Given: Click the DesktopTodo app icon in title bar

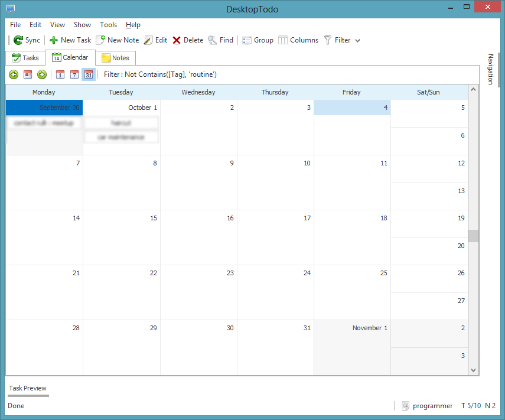Looking at the screenshot, I should tap(11, 8).
